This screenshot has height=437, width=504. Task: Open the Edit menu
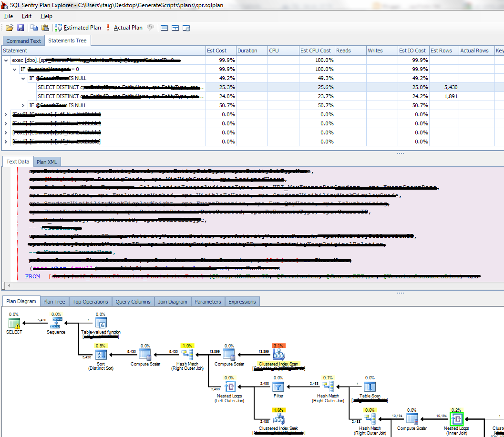(27, 16)
